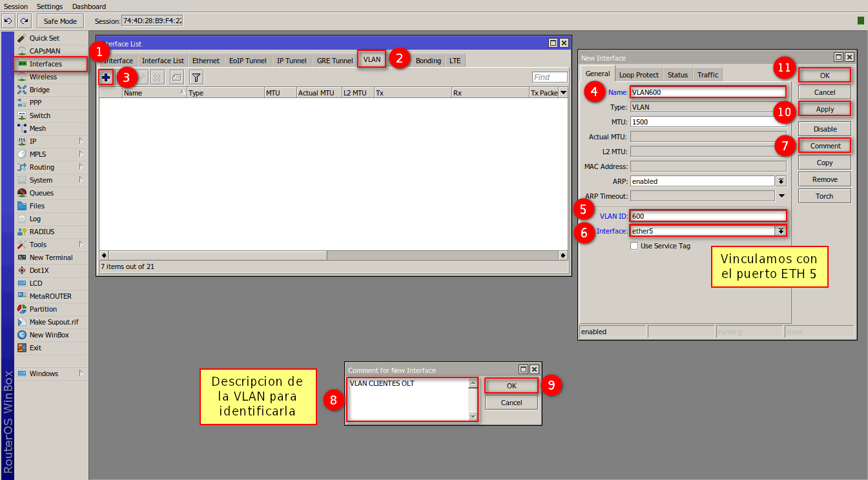Enable the Use Service Tag checkbox
Image resolution: width=868 pixels, height=480 pixels.
(634, 246)
